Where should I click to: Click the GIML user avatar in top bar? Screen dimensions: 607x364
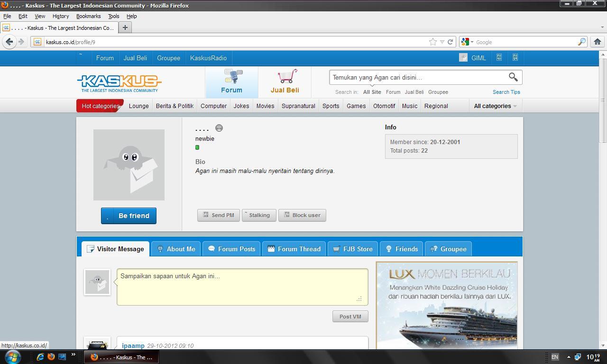point(463,57)
